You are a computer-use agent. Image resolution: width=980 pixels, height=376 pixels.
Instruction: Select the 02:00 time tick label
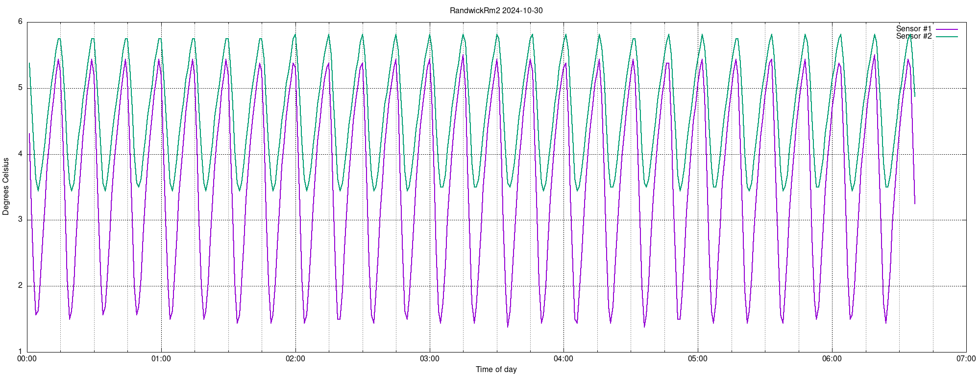tap(295, 359)
